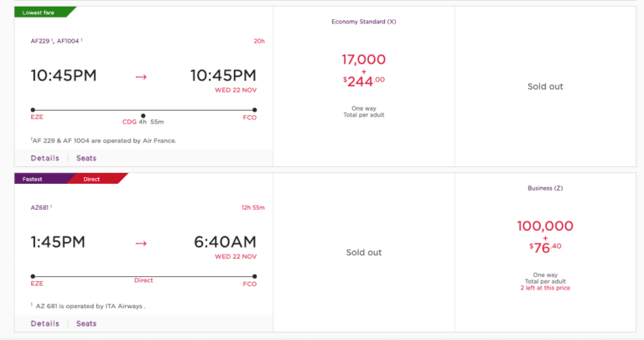Open Details for the Air France flight

pos(45,158)
